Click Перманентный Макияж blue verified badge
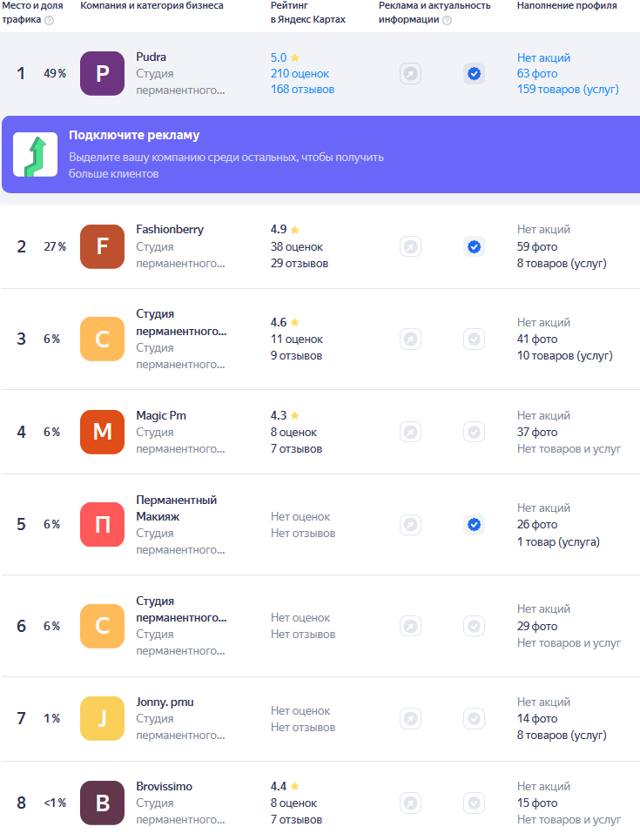The height and width of the screenshot is (840, 640). 475,525
